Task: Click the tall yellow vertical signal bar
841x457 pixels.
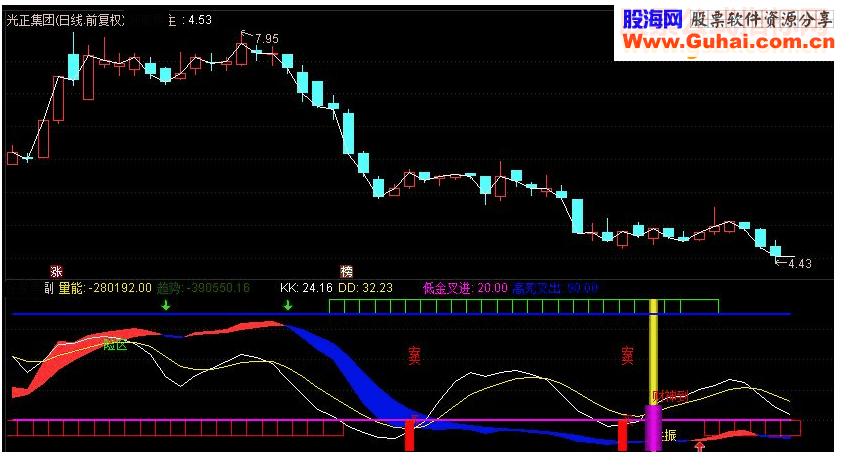Action: pyautogui.click(x=653, y=352)
